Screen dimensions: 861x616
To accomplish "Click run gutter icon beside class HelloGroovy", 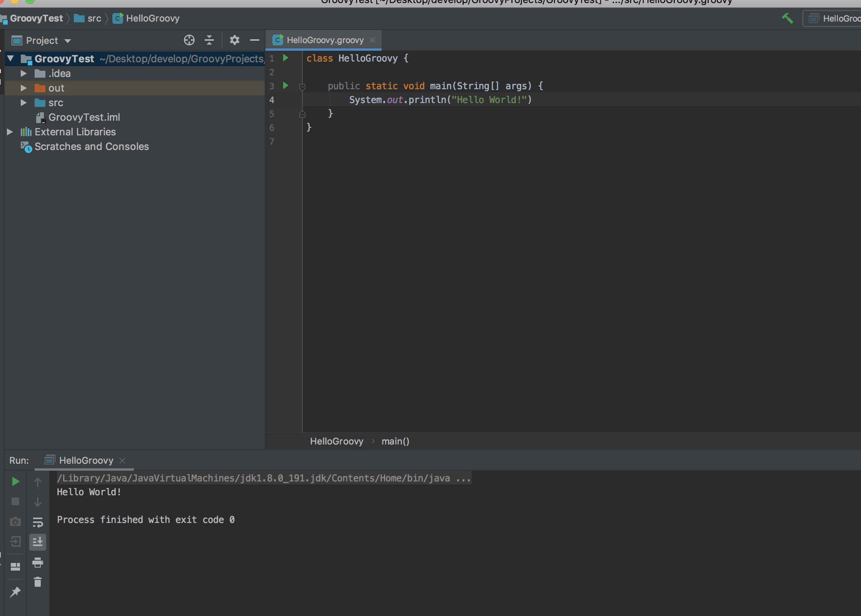I will point(286,58).
